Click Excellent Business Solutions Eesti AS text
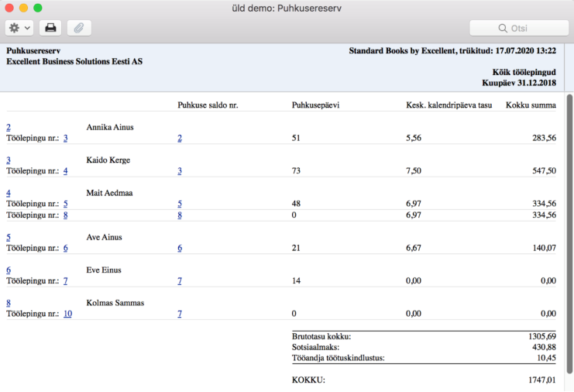Viewport: 574px width, 392px height. point(74,61)
